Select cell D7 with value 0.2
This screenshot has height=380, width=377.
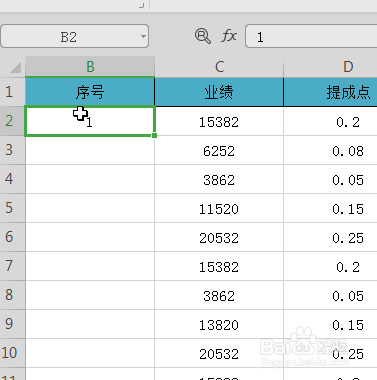click(330, 266)
